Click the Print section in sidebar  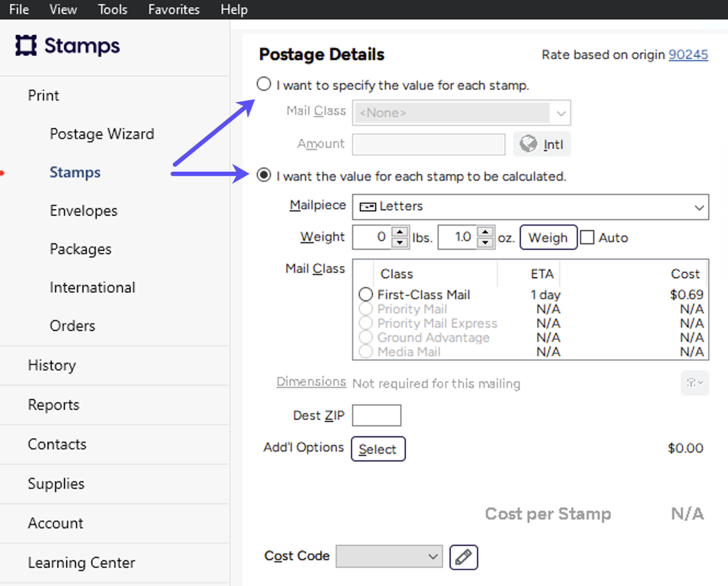coord(43,96)
